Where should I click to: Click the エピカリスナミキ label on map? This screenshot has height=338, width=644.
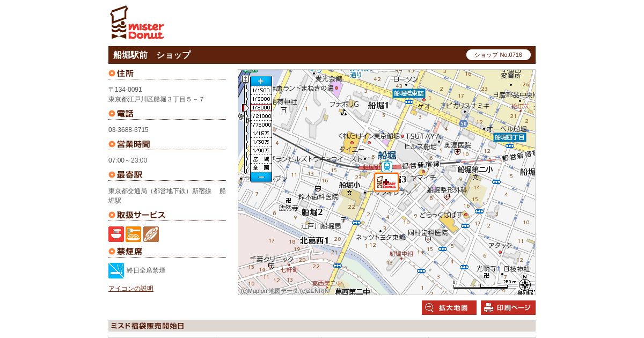click(x=465, y=106)
